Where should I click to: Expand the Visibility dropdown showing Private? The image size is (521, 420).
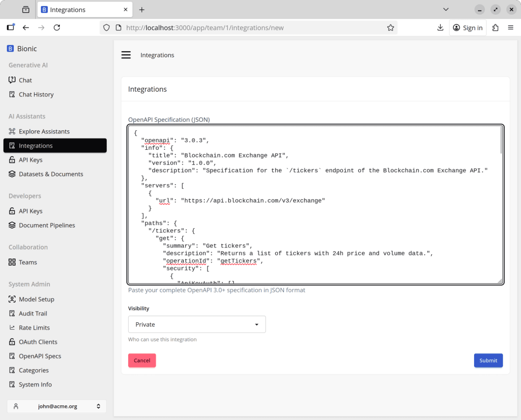(x=197, y=324)
